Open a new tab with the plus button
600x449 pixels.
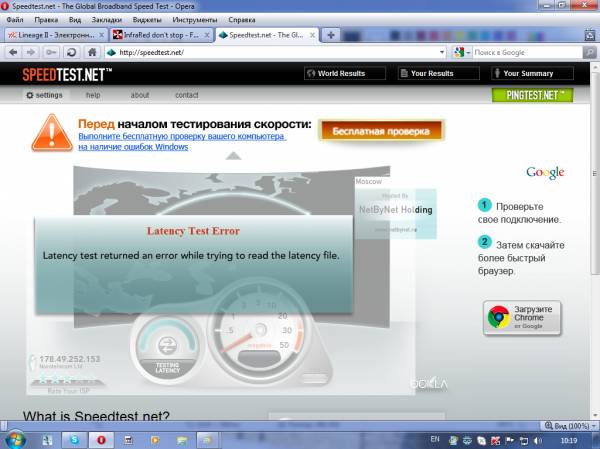click(331, 35)
